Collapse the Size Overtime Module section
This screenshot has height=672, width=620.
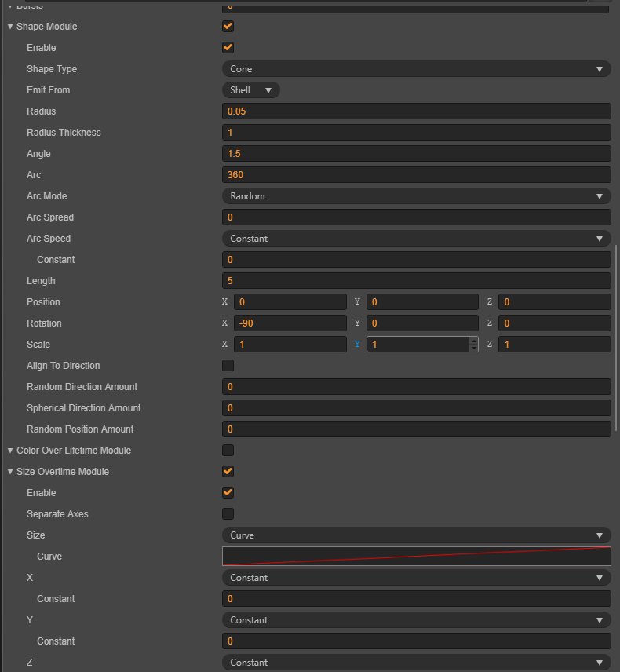[10, 472]
